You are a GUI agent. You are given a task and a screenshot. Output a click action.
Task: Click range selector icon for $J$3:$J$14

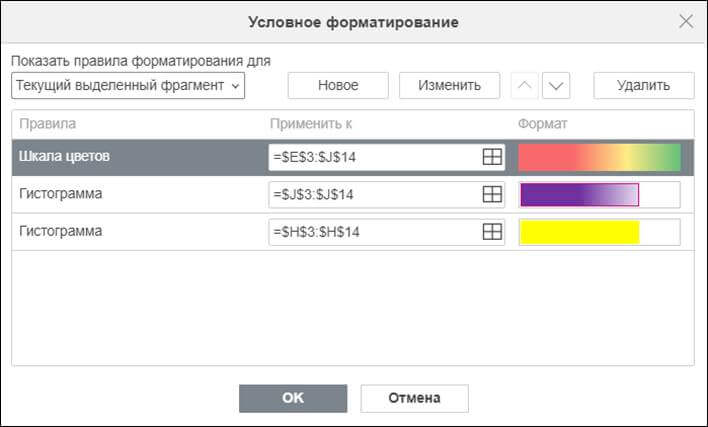click(491, 194)
